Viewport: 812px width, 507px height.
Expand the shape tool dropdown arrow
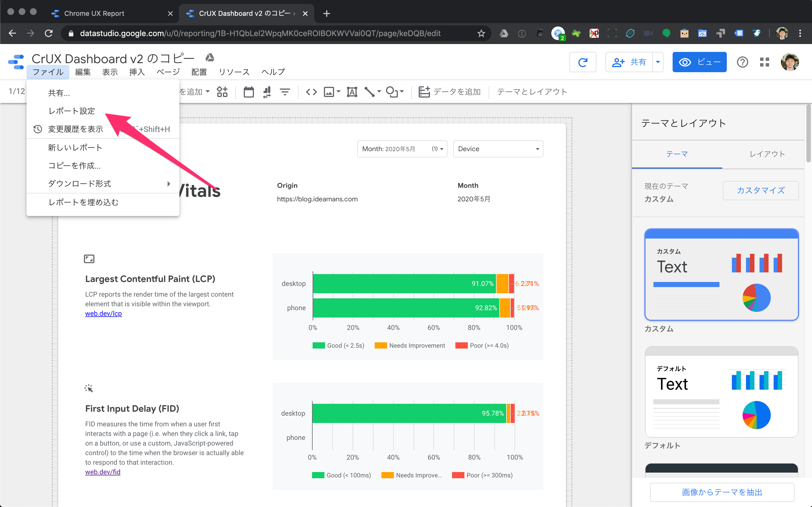(x=402, y=92)
